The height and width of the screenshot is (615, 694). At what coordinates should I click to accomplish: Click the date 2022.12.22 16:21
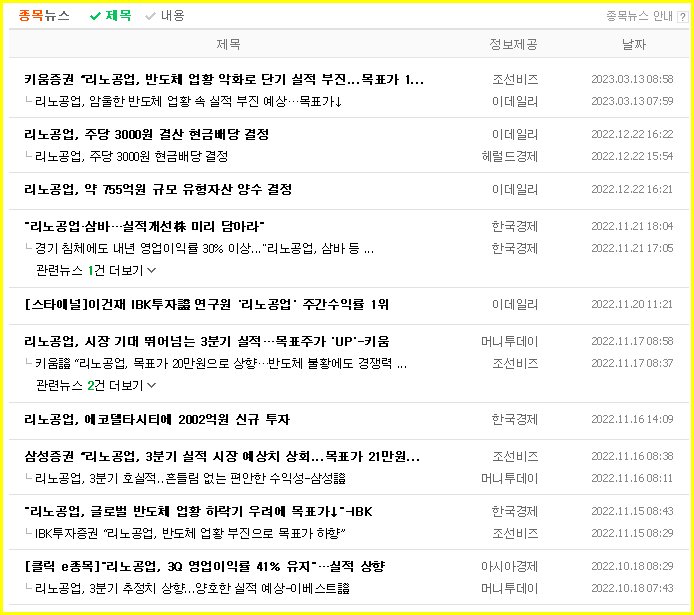point(632,189)
